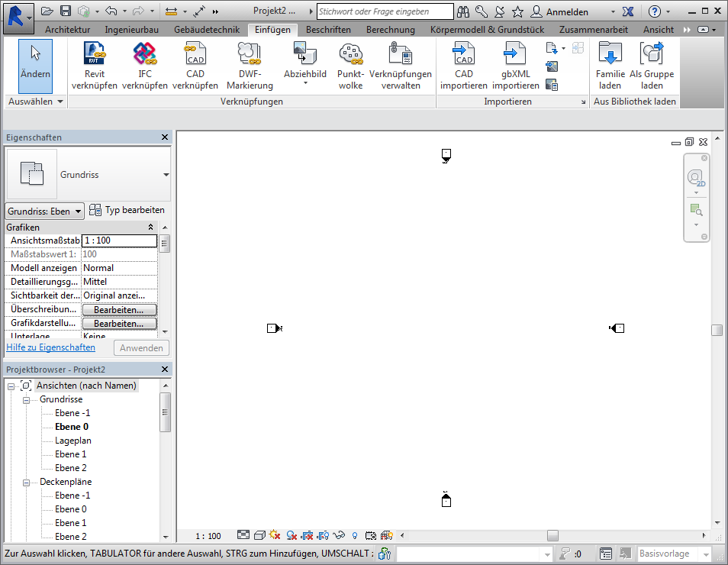Toggle shadows icon in view control bar
This screenshot has height=565, width=728.
point(292,535)
